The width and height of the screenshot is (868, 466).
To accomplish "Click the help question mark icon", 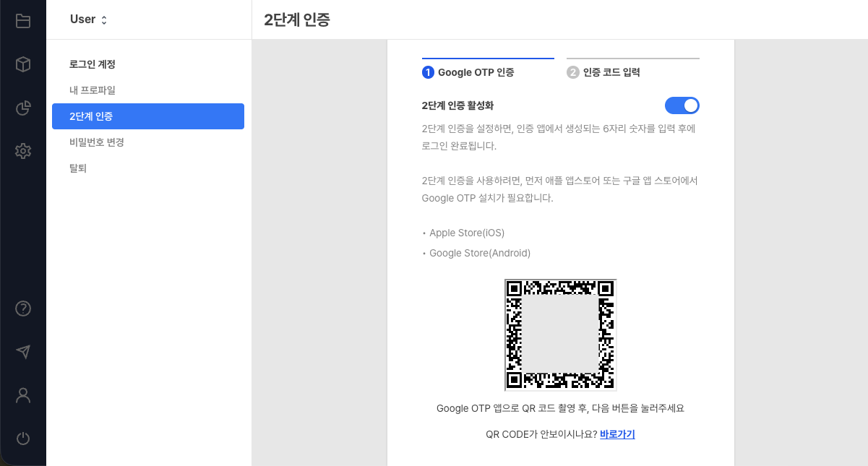I will pos(23,308).
